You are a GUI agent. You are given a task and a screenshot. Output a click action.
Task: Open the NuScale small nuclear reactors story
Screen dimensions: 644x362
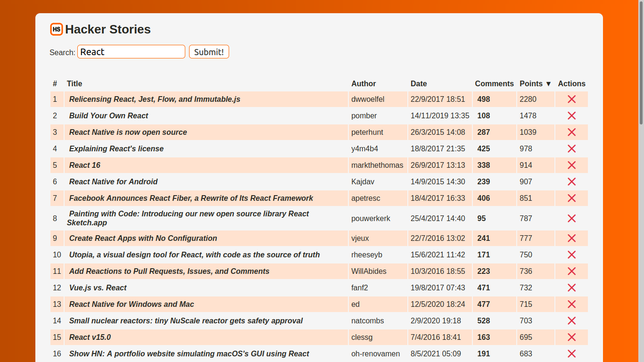[x=186, y=321]
